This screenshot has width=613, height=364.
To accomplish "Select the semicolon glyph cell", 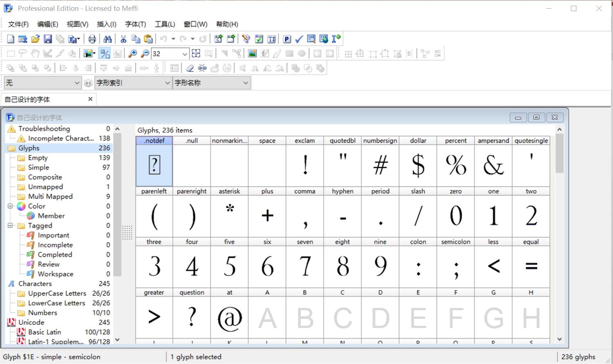I will pos(456,263).
